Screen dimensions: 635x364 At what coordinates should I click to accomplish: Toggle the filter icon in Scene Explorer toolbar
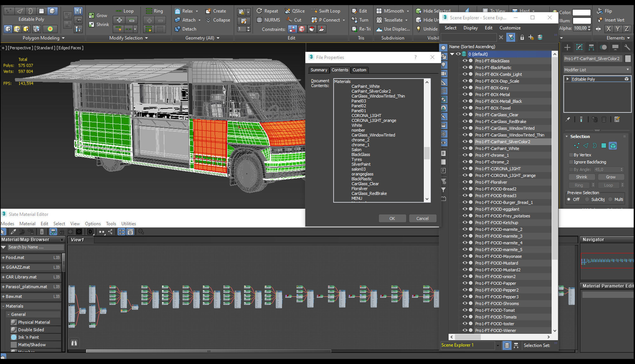511,37
